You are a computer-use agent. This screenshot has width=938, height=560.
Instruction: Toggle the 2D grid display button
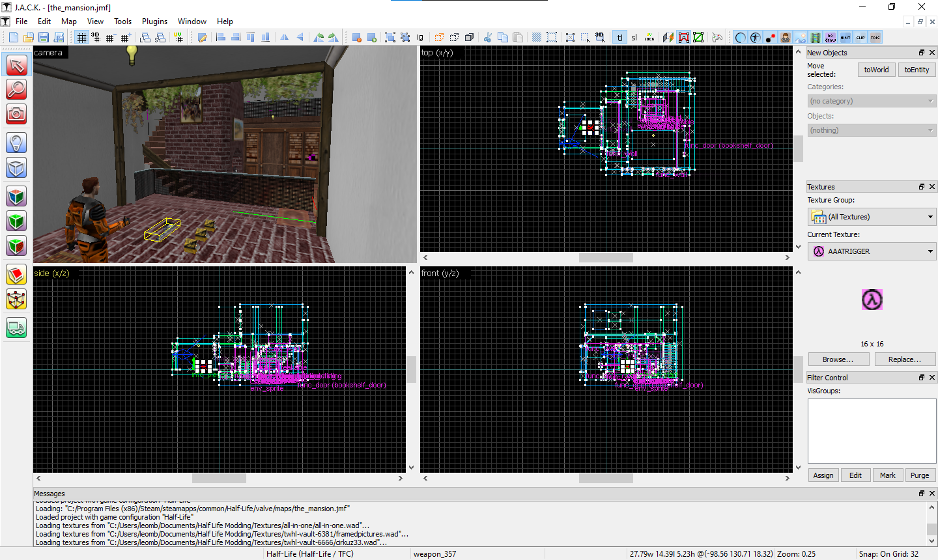(x=81, y=38)
